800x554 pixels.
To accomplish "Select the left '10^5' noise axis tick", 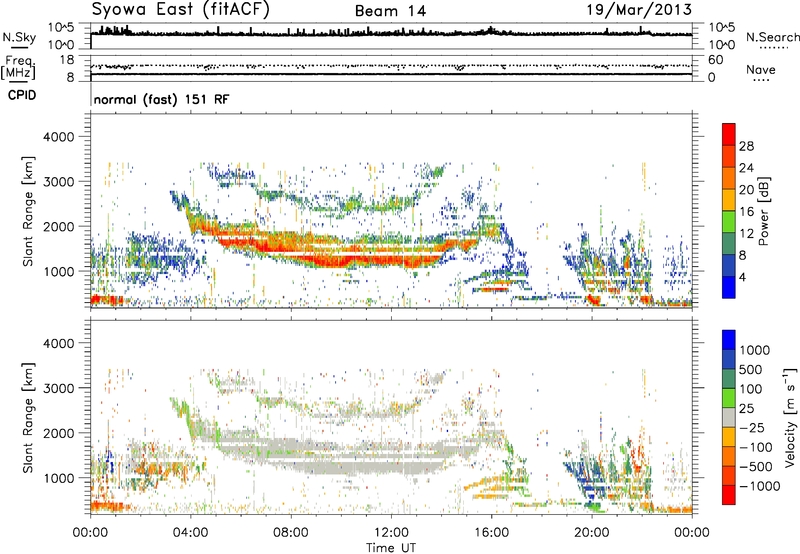I will (61, 27).
